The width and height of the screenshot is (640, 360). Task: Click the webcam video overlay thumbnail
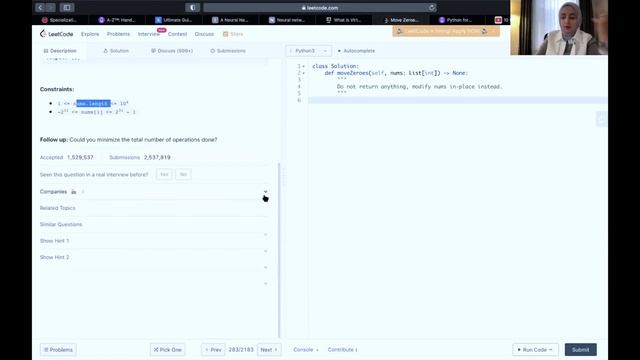point(559,27)
